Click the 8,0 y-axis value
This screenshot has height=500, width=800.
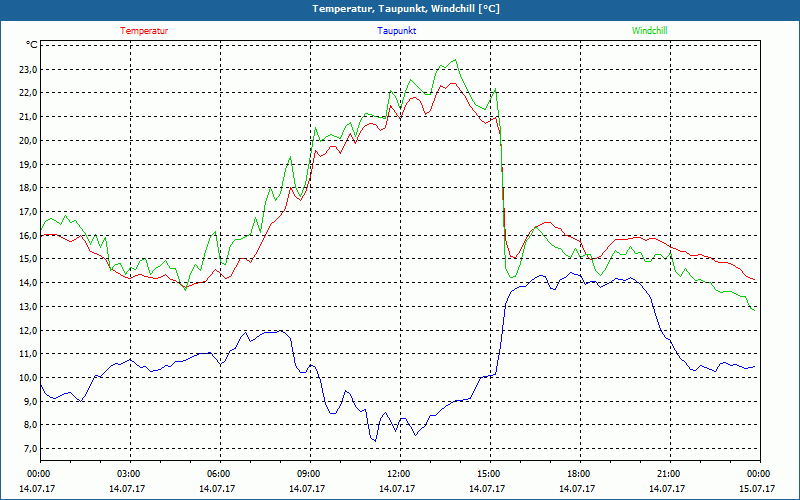pyautogui.click(x=31, y=425)
